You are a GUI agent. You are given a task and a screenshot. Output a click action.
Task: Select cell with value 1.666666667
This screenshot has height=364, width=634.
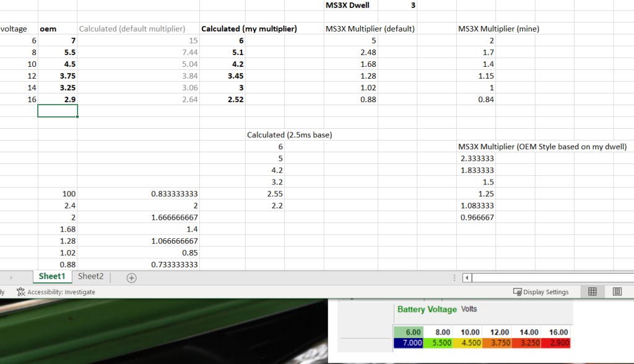(x=138, y=217)
